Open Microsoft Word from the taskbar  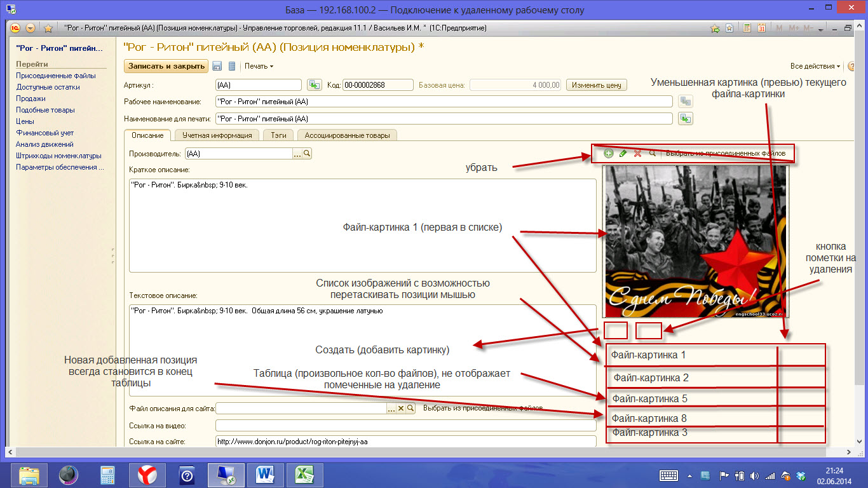click(x=264, y=474)
